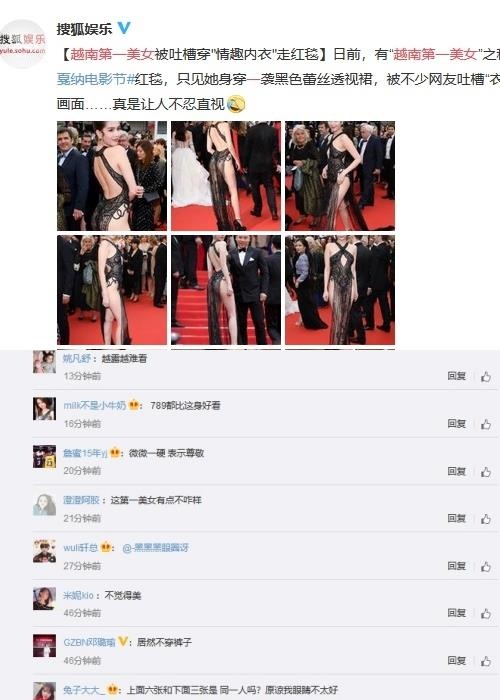Open the 搜狐娱乐 profile avatar
The image size is (500, 700).
[x=22, y=44]
